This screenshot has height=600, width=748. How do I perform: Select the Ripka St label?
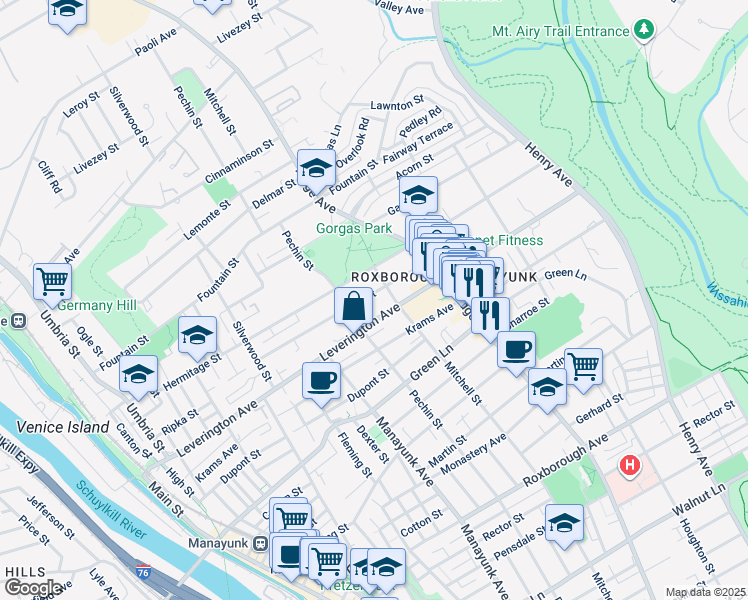[180, 422]
